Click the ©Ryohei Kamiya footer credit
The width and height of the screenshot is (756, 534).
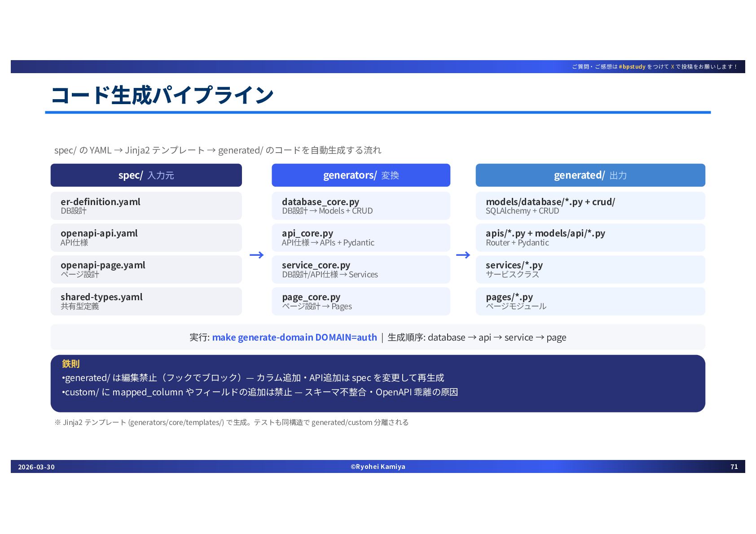pos(378,467)
